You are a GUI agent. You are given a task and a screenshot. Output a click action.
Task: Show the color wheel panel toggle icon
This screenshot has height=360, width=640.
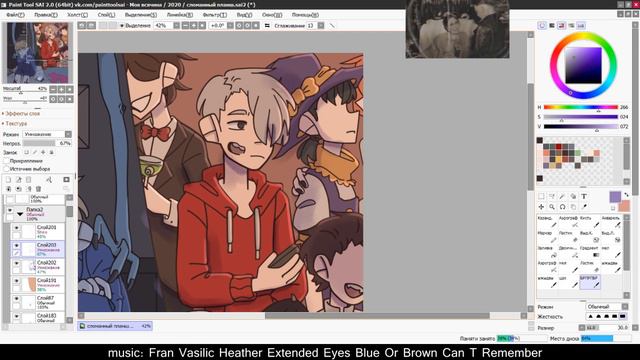(542, 26)
